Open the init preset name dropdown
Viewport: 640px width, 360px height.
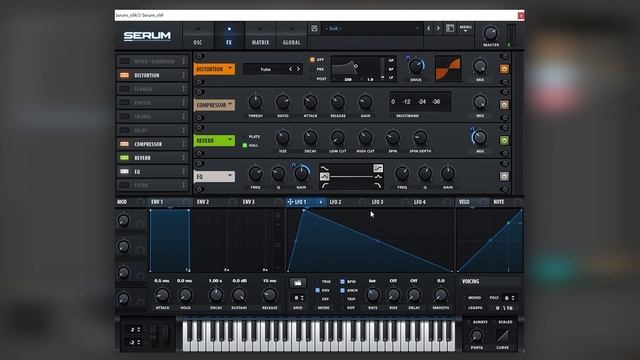pyautogui.click(x=372, y=29)
